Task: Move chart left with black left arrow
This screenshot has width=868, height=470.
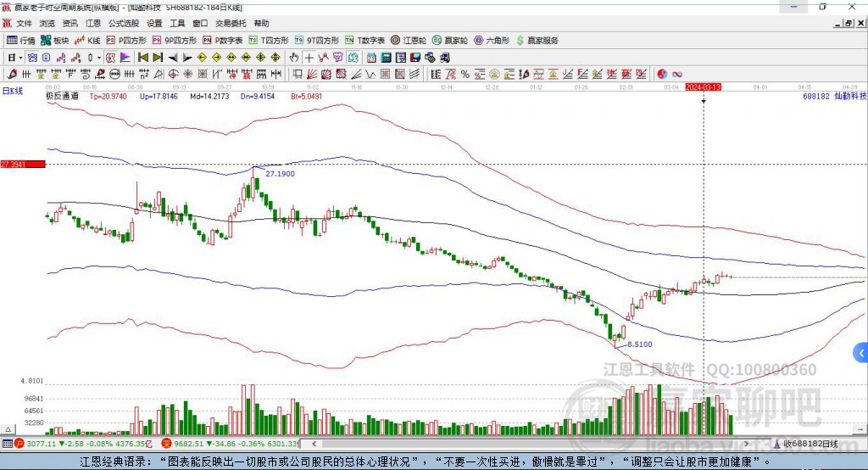Action: (x=173, y=58)
